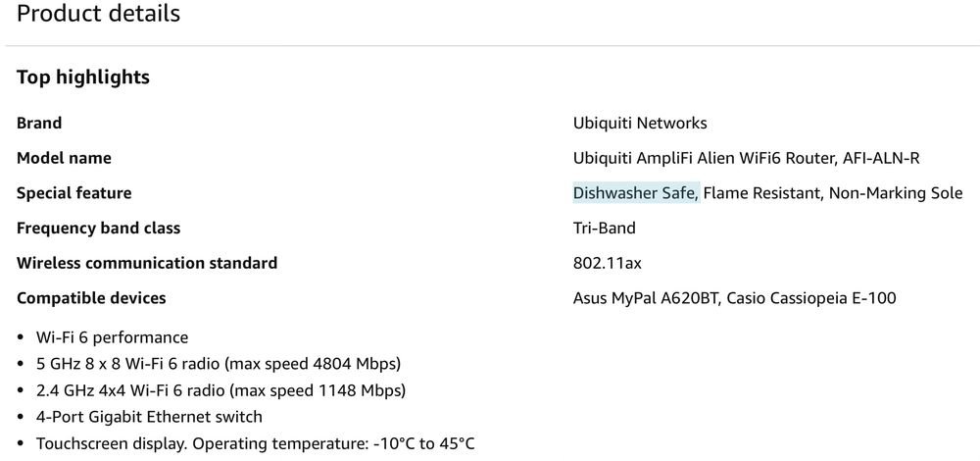
Task: Click Frequency band class label
Action: click(98, 228)
